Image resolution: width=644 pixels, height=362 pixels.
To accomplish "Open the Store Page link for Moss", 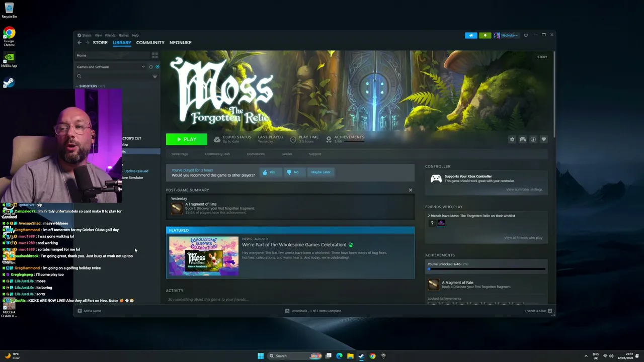I will pyautogui.click(x=180, y=154).
